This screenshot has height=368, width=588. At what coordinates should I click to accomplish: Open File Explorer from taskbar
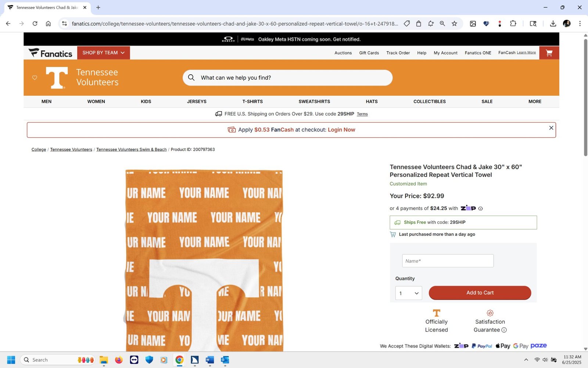coord(104,360)
